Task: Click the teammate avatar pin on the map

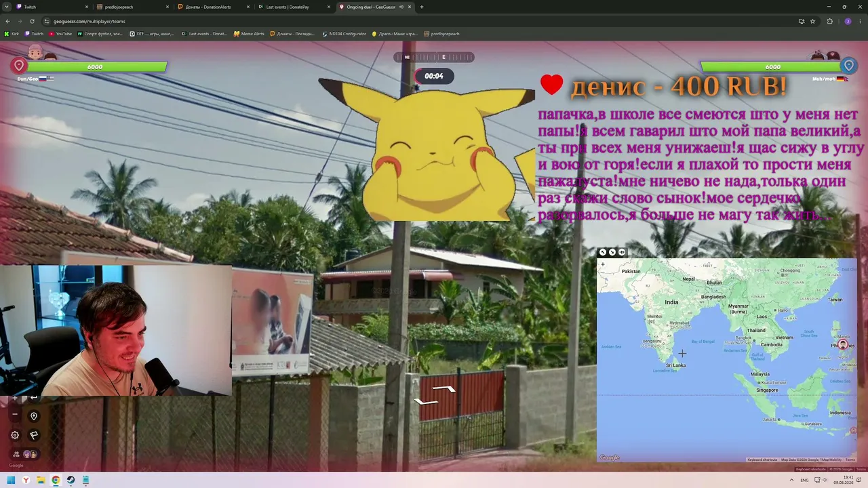Action: 842,344
